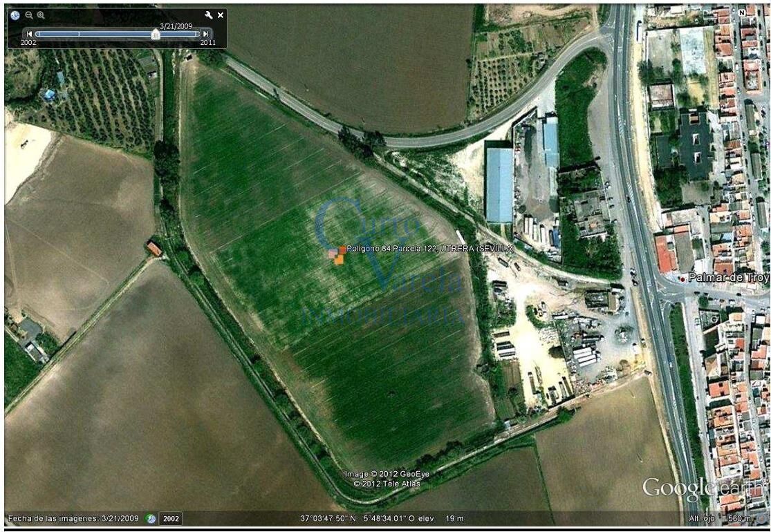Select the timeline zoom-out magnifier icon
Image resolution: width=771 pixels, height=532 pixels.
tap(29, 15)
